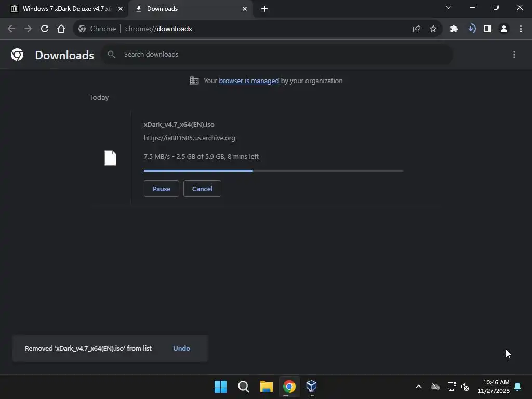Click the download speed status text
This screenshot has width=532, height=399.
point(201,157)
